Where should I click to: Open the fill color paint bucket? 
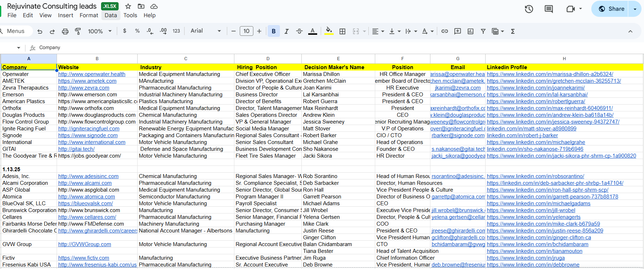[329, 32]
